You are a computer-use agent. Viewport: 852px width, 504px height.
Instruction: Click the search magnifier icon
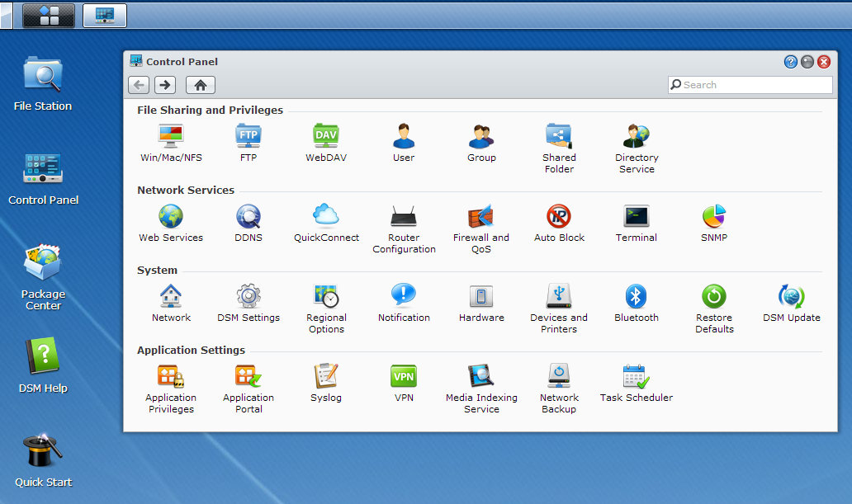coord(676,85)
